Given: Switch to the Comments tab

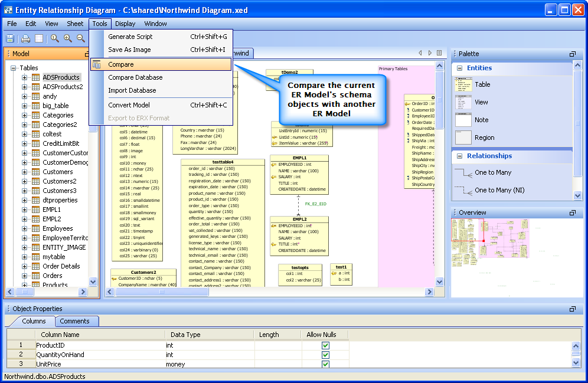Looking at the screenshot, I should click(77, 321).
